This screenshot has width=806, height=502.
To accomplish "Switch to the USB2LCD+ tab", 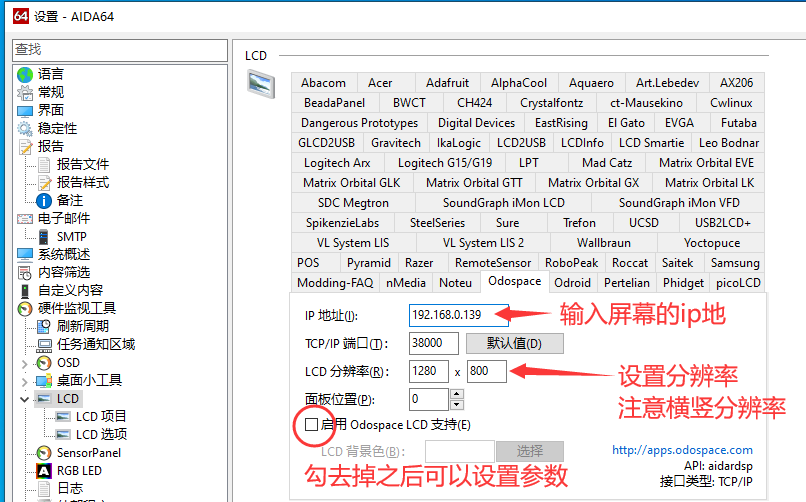I will click(x=722, y=223).
